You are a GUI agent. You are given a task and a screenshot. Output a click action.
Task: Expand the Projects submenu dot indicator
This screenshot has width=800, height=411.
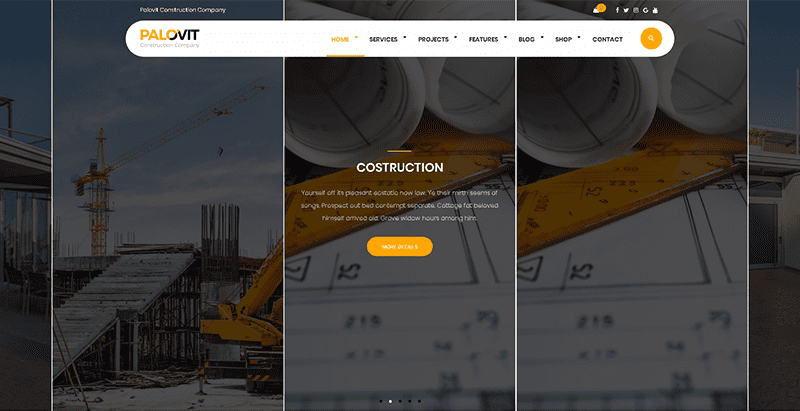[456, 37]
